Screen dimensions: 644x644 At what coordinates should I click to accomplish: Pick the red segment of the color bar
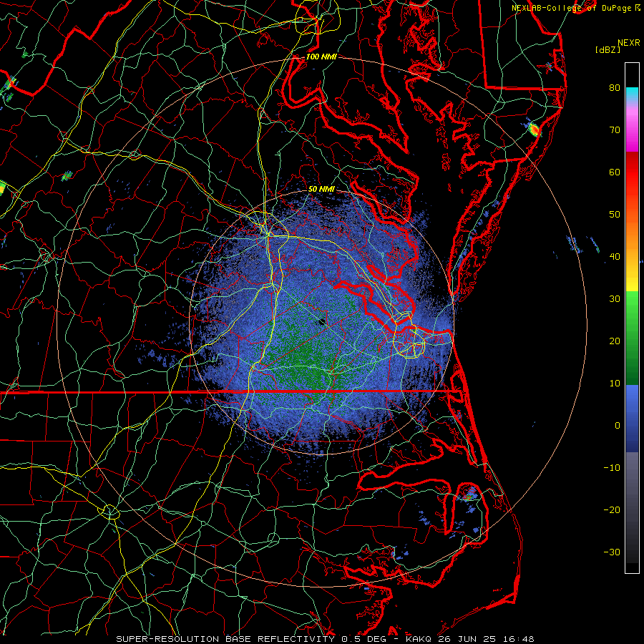(632, 172)
